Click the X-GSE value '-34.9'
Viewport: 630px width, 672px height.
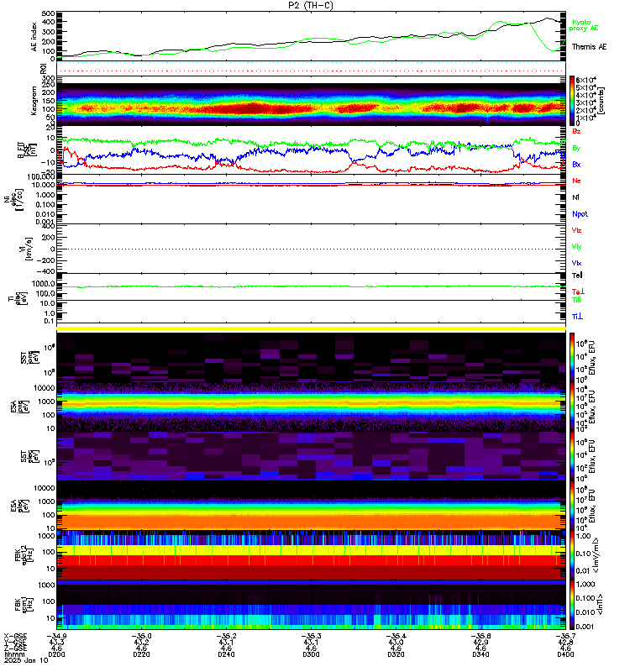click(x=56, y=636)
